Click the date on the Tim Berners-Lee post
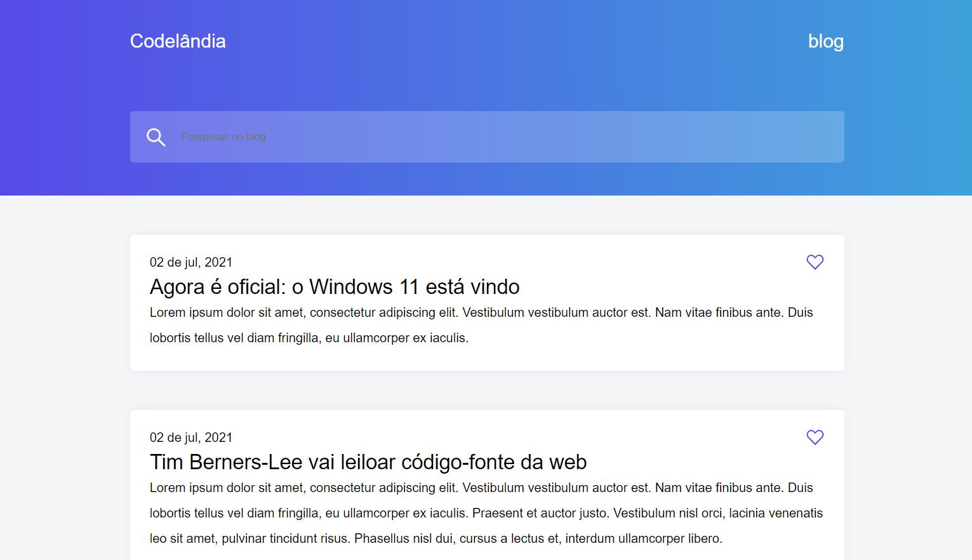Image resolution: width=972 pixels, height=560 pixels. [191, 437]
